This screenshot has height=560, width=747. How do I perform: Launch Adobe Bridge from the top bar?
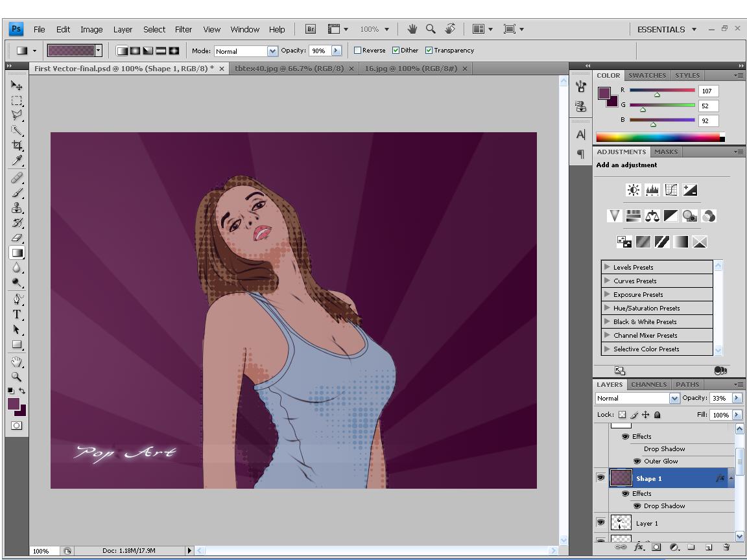tap(311, 29)
